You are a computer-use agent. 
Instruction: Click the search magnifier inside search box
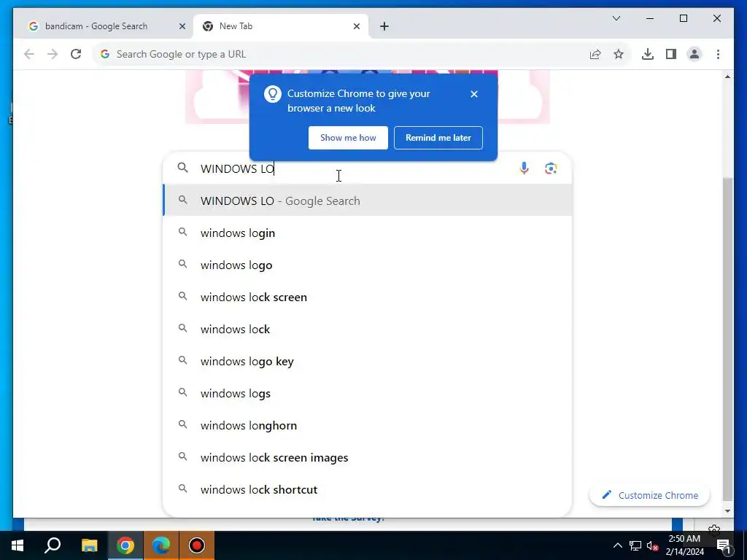tap(183, 168)
